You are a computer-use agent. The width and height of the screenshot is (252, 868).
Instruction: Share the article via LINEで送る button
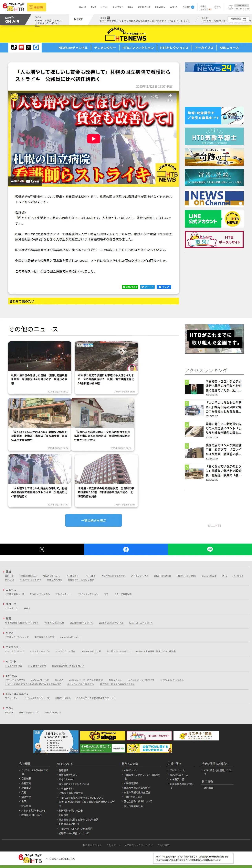130,287
